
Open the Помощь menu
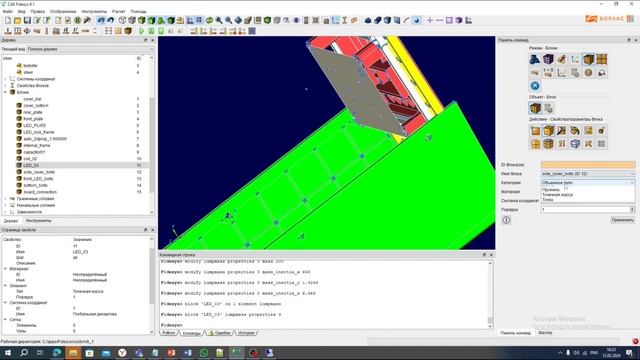pos(138,11)
